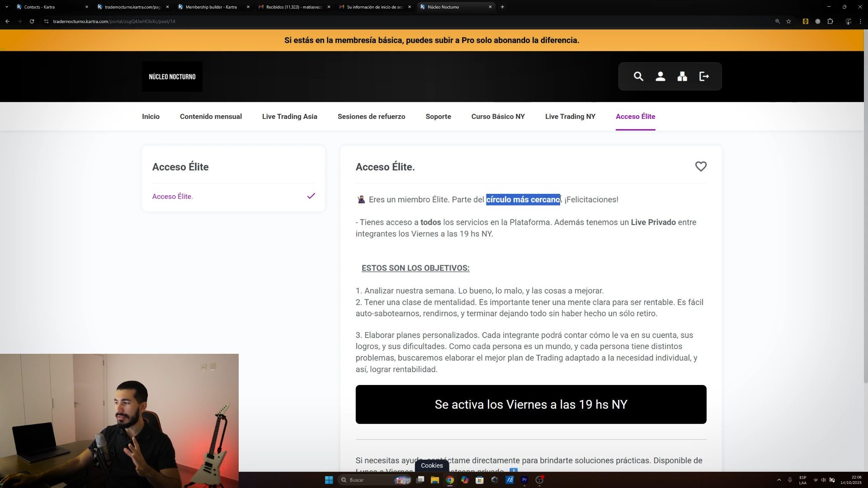
Task: Open the Chrome profile avatar
Action: [x=849, y=21]
